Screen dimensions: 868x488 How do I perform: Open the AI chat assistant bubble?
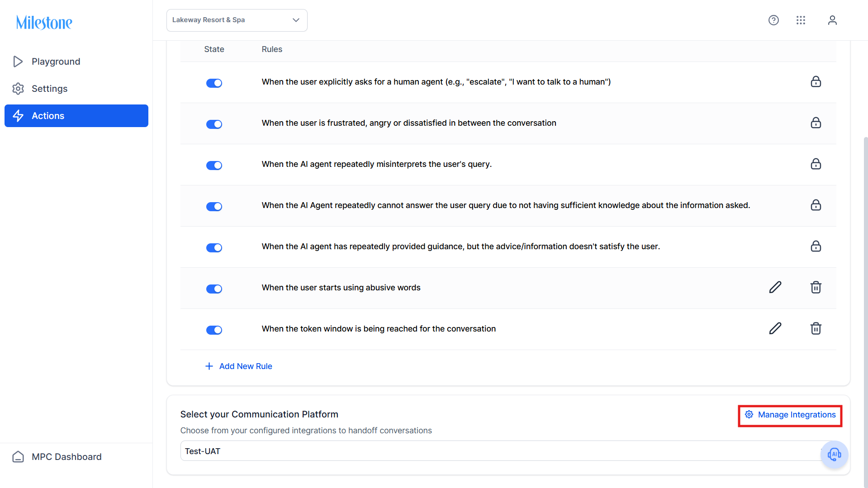[x=834, y=455]
